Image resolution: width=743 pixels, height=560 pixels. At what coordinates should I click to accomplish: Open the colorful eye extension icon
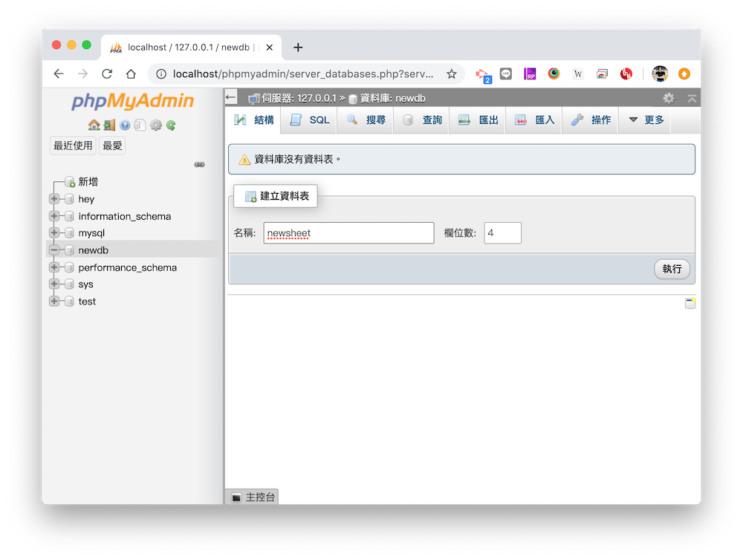point(554,74)
